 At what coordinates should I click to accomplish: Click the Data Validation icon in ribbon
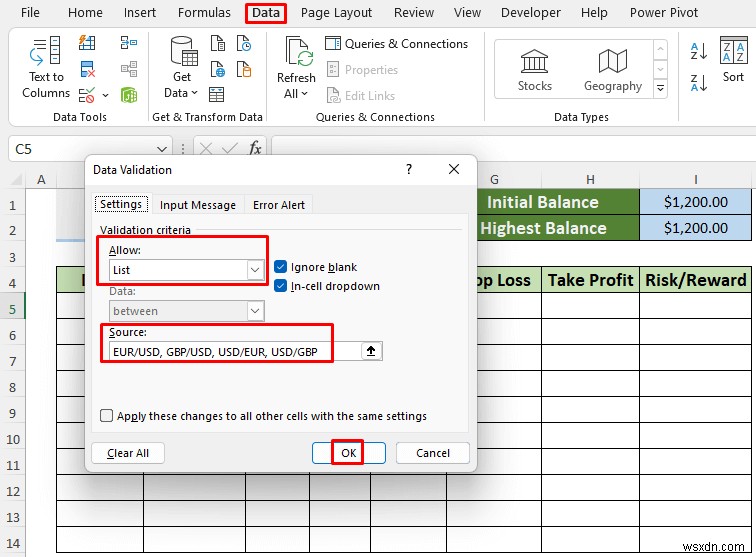click(x=87, y=95)
